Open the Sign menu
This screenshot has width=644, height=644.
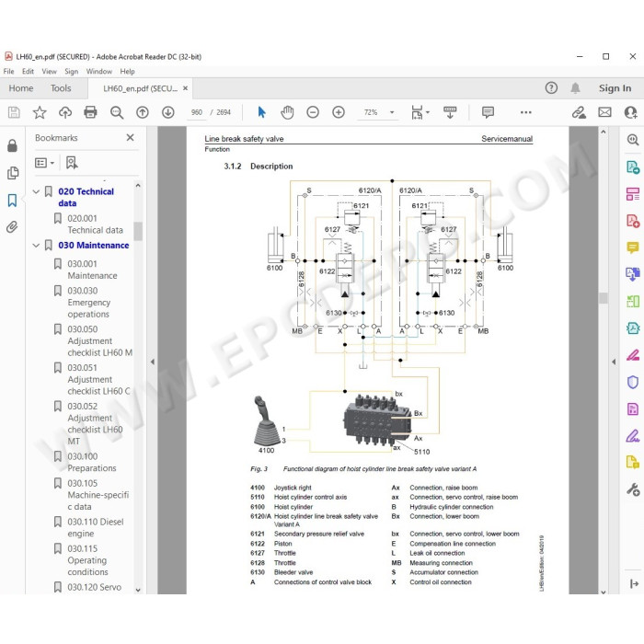tap(72, 72)
